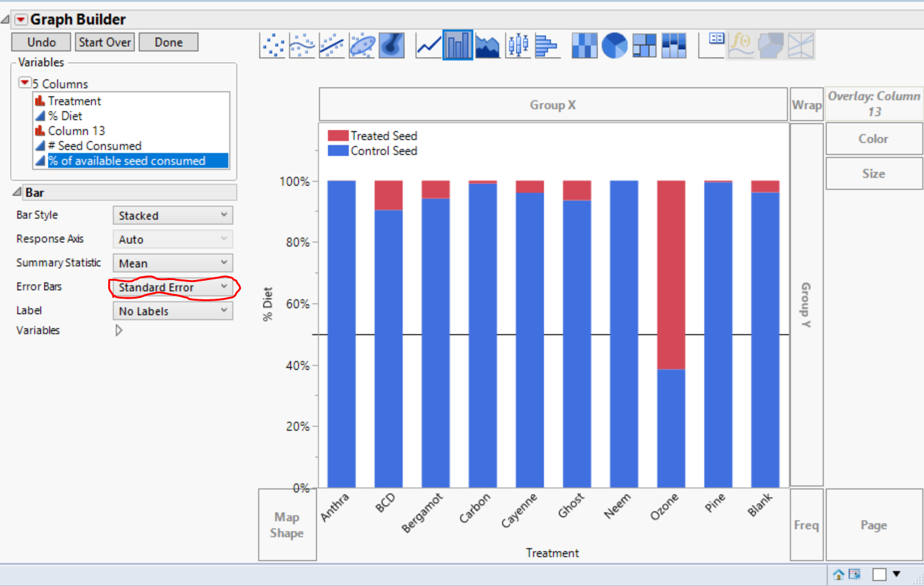
Task: Click the home window icon in status bar
Action: 838,575
